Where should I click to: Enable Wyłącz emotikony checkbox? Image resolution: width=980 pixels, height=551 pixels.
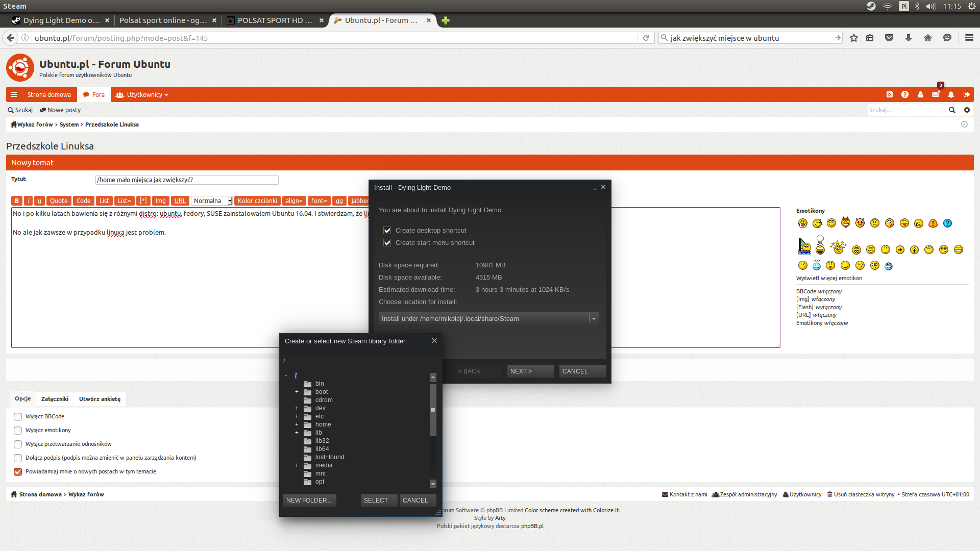[x=18, y=431]
